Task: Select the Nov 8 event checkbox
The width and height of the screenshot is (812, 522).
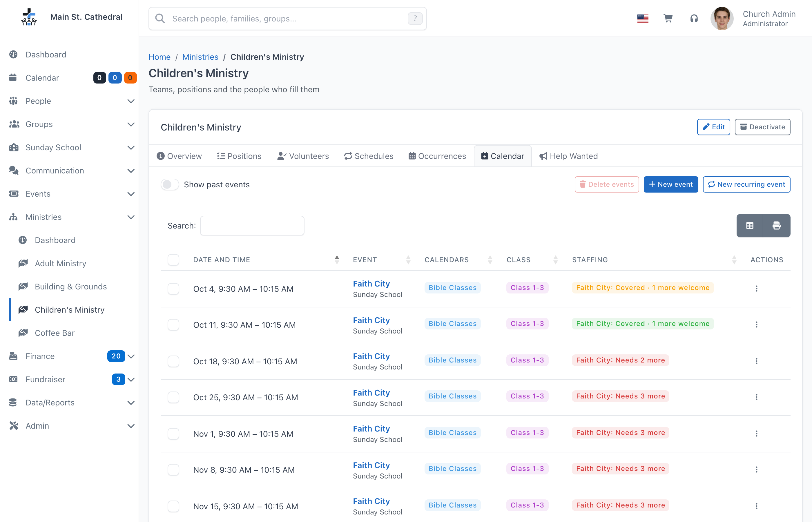Action: [x=173, y=470]
